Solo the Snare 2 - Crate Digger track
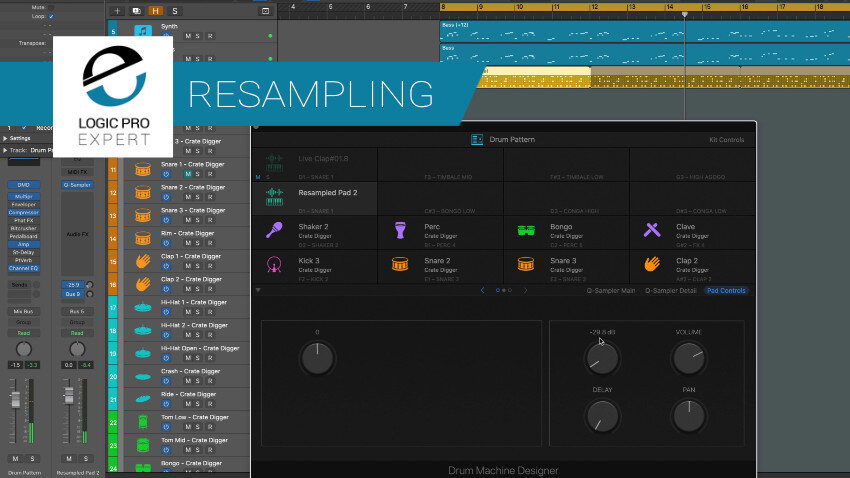 (x=198, y=197)
